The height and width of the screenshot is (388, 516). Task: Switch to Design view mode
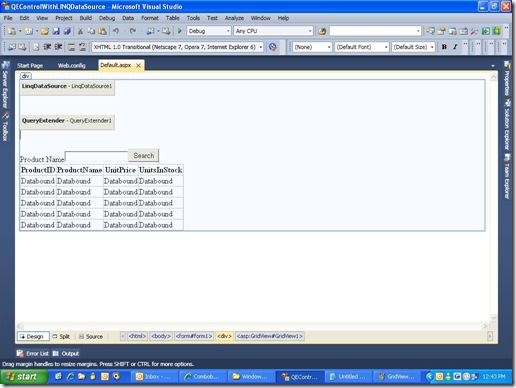tap(33, 336)
